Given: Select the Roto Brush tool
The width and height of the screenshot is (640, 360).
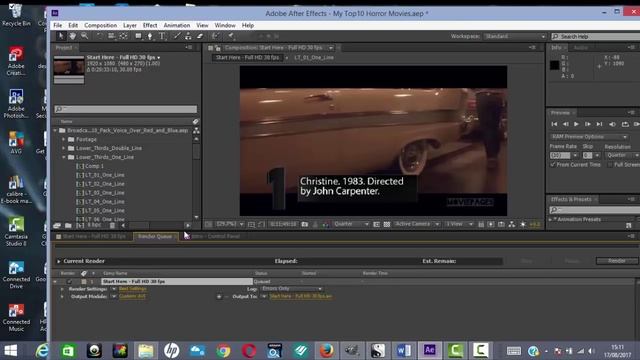Looking at the screenshot, I should pos(215,36).
